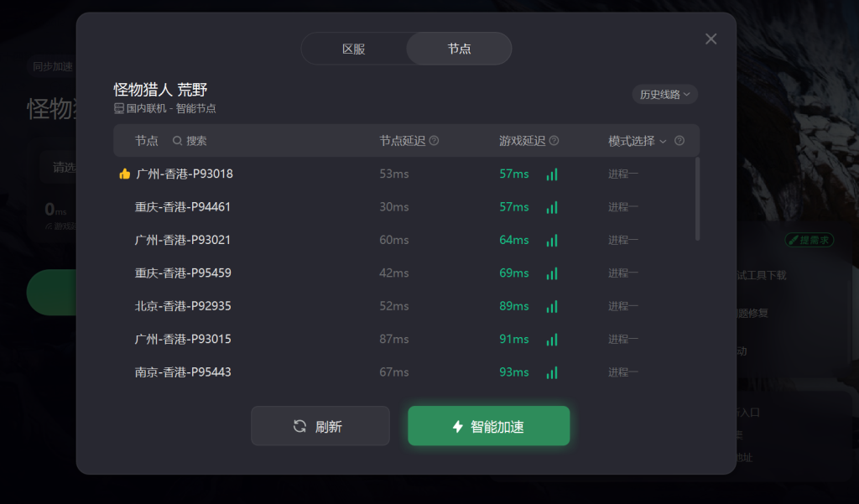Click thumbs-up icon on 广州-香港-P93018
The width and height of the screenshot is (859, 504).
(x=124, y=174)
